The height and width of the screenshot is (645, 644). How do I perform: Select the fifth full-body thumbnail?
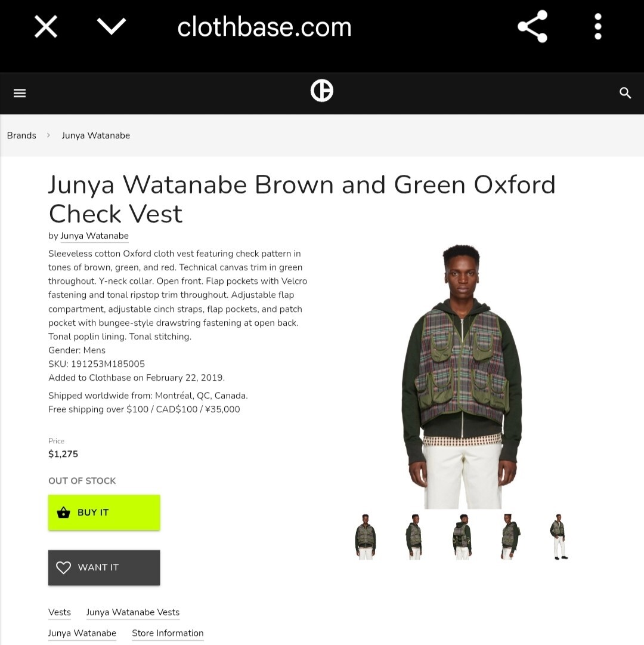click(x=559, y=537)
